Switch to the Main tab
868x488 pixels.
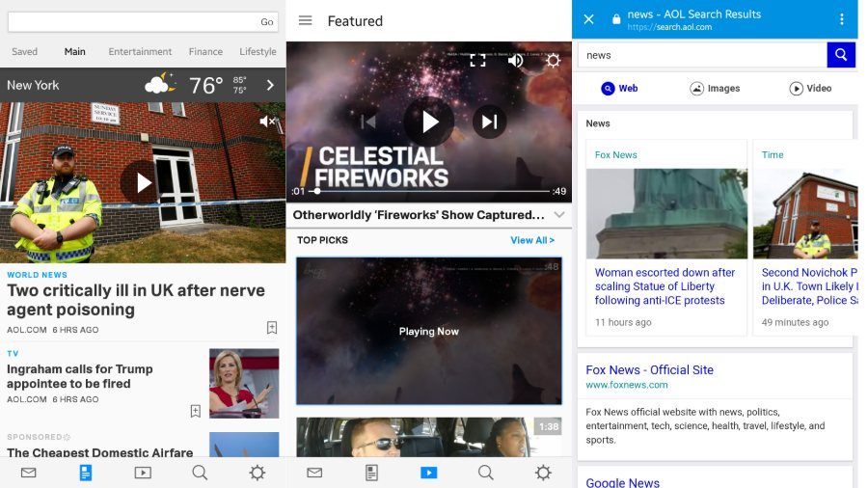[x=74, y=51]
